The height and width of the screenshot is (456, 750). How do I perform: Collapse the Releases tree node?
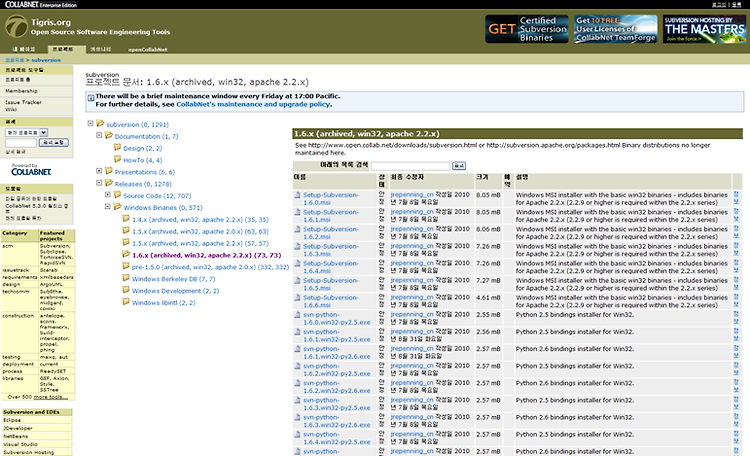99,183
